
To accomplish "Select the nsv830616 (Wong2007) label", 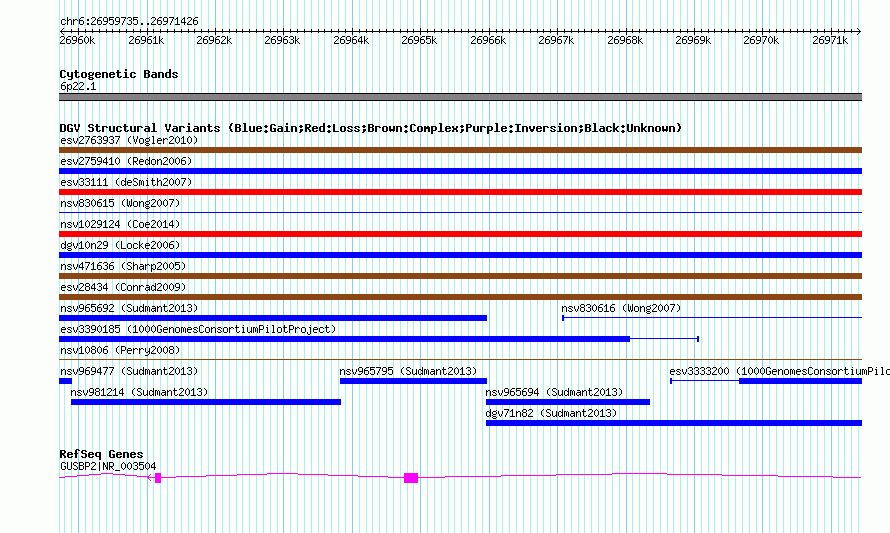I will [621, 308].
